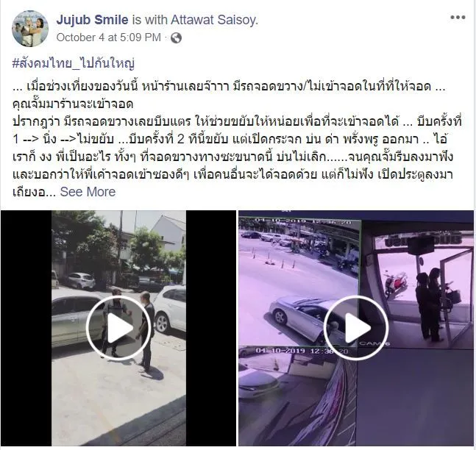Open Jujub Smile profile picture
476x450 pixels.
pos(30,29)
